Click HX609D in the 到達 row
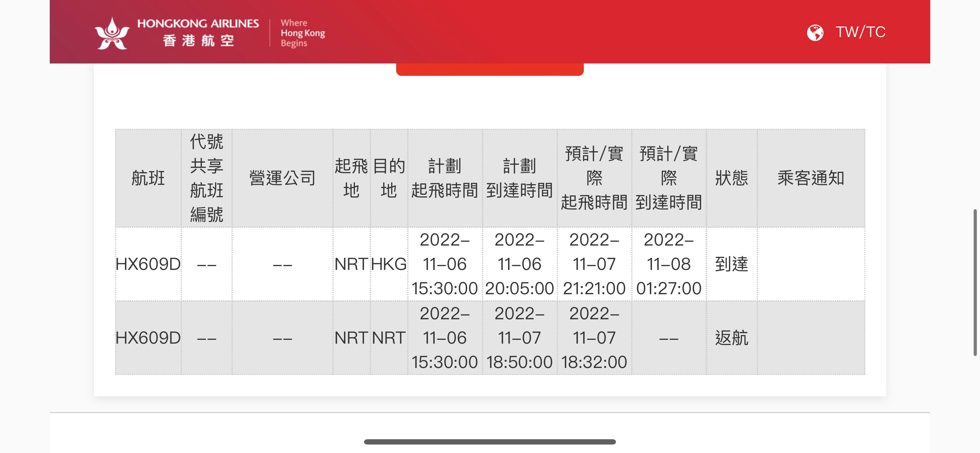The width and height of the screenshot is (980, 453). [x=148, y=264]
